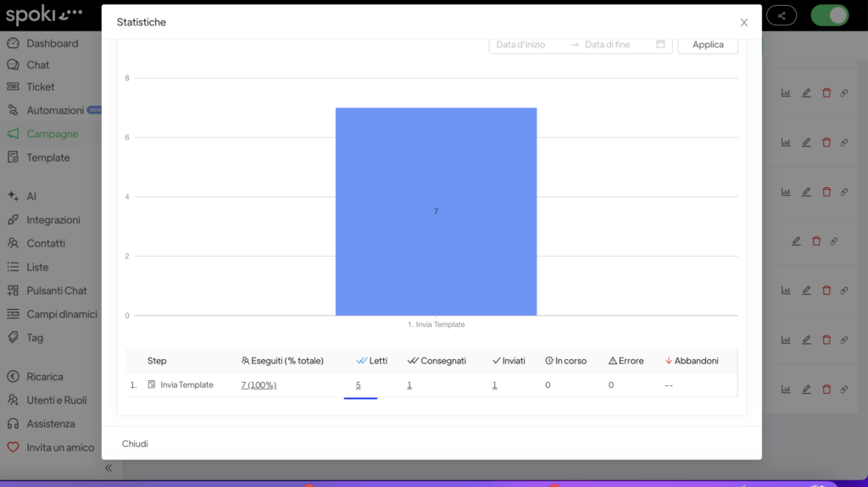Viewport: 868px width, 487px height.
Task: Go to Automazioni in the sidebar
Action: pos(54,110)
